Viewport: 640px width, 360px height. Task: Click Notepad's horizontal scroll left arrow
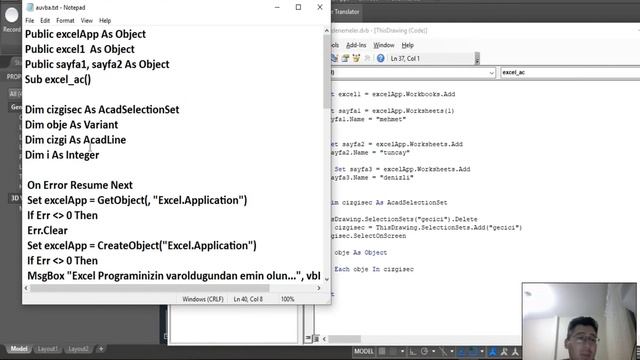26,288
